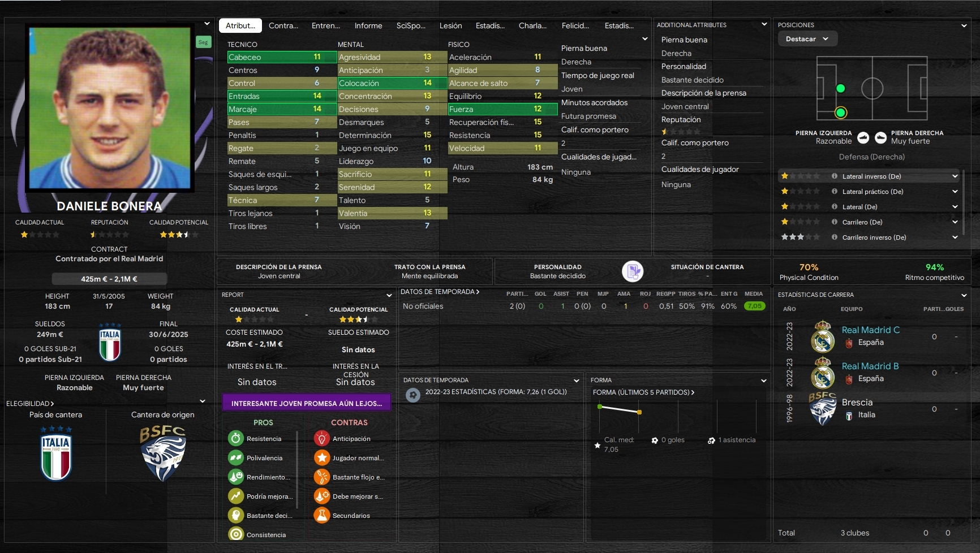Click the Brescia team name in career statistics
Viewport: 980px width, 553px height.
(x=857, y=402)
